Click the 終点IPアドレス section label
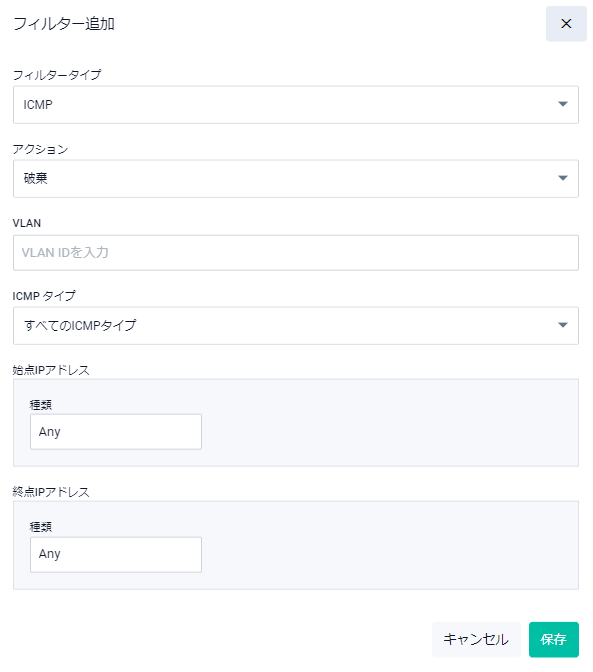 51,492
